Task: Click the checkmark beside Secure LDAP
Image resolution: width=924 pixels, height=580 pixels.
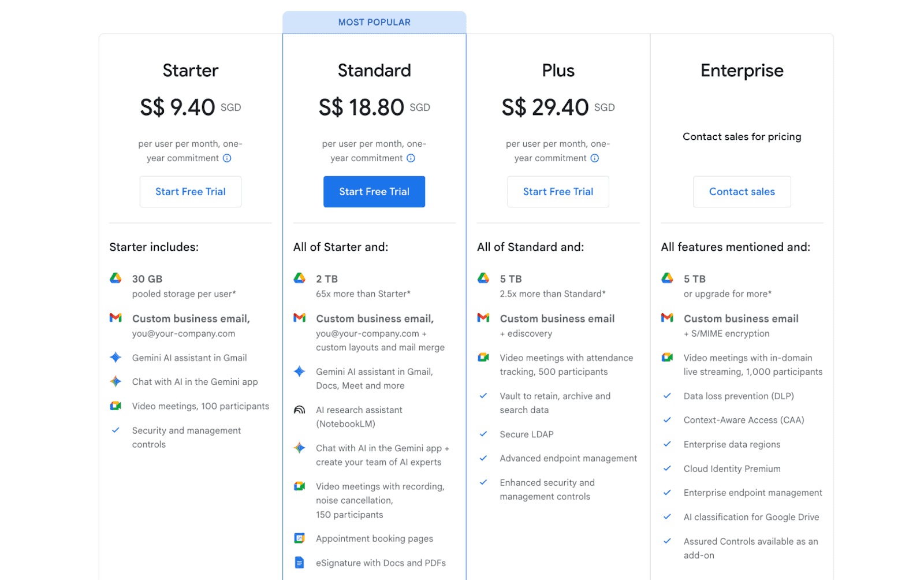Action: coord(483,434)
